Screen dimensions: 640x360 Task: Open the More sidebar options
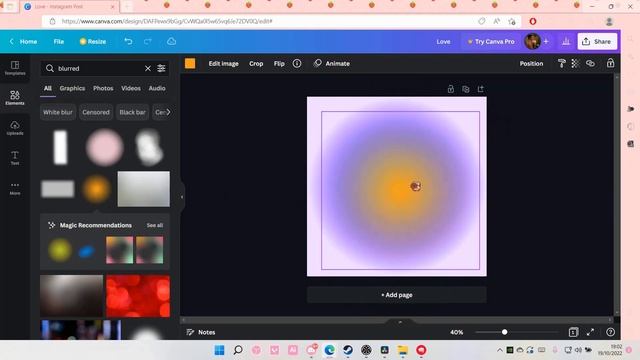pyautogui.click(x=15, y=188)
